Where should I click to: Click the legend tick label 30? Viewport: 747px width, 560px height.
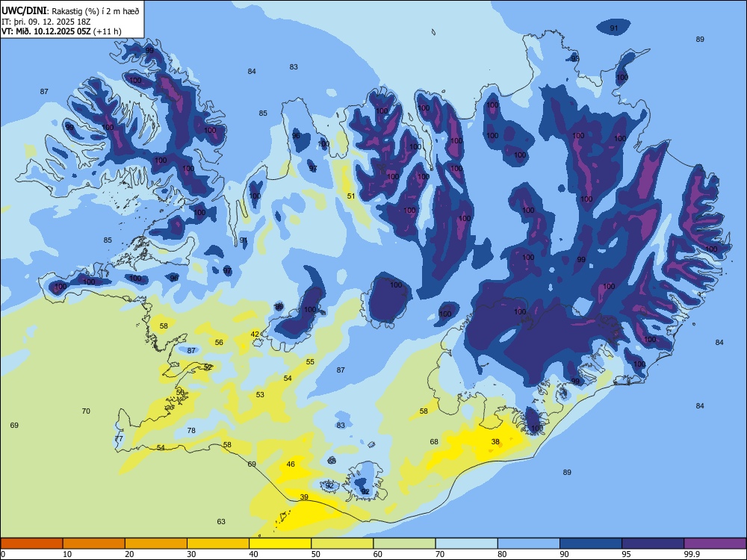coord(191,554)
